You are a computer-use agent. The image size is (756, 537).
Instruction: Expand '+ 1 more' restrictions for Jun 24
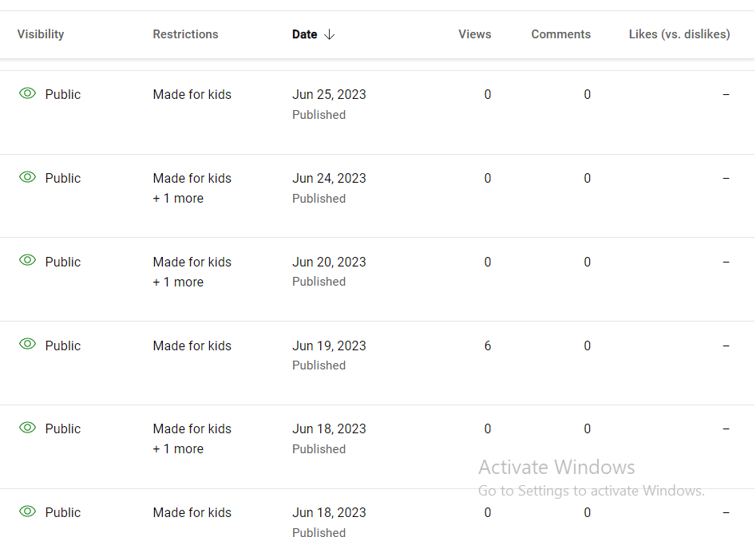point(178,198)
